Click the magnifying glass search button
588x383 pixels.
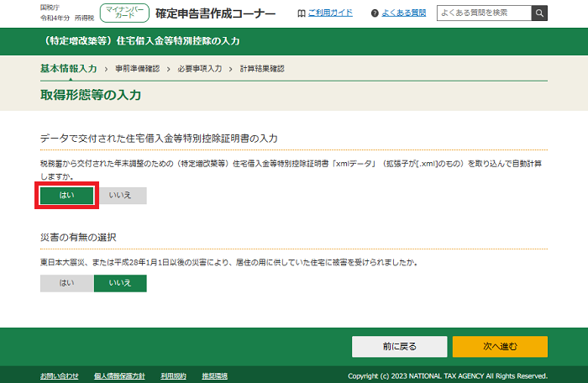(539, 13)
